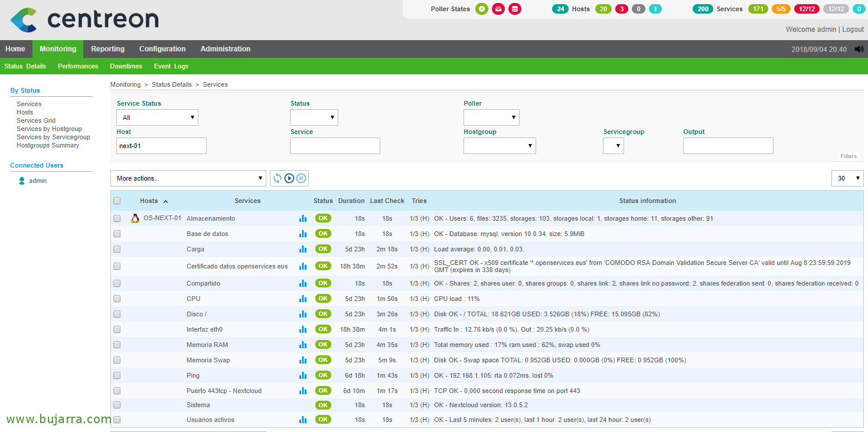Open the Service Status dropdown
This screenshot has width=868, height=432.
(x=158, y=117)
